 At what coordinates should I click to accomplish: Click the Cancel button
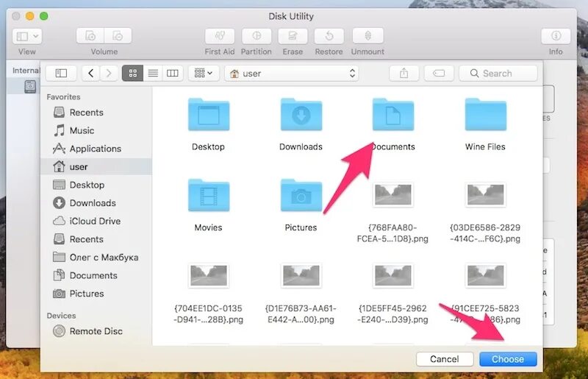[445, 359]
